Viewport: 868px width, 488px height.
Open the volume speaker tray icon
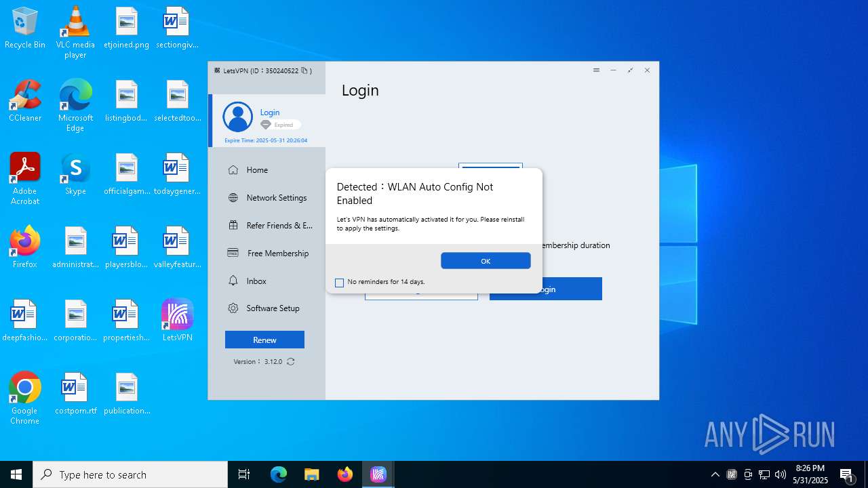click(781, 474)
